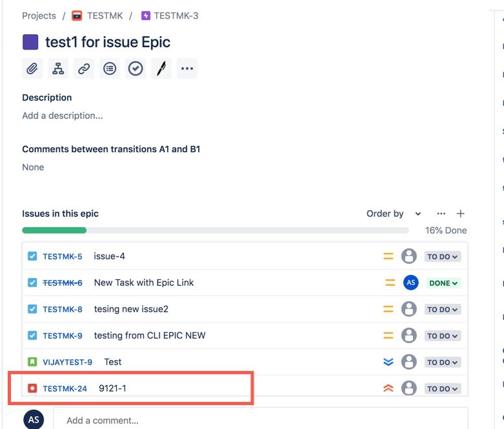Click the green story icon for VIJAYTEST-9

coord(32,362)
